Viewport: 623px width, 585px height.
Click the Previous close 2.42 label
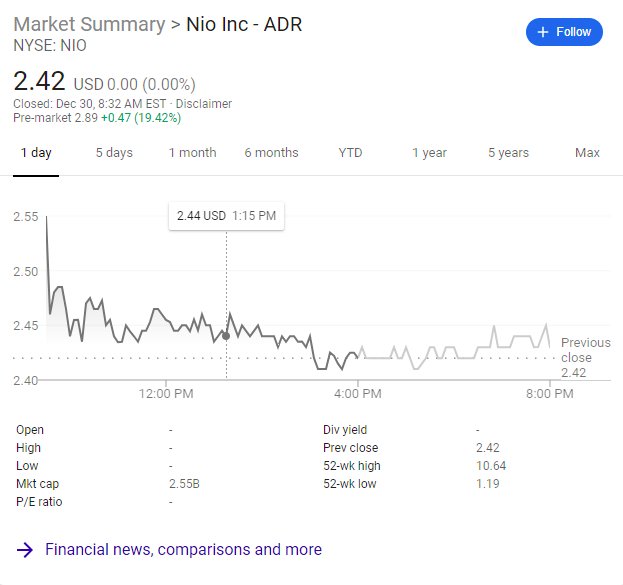[x=586, y=357]
